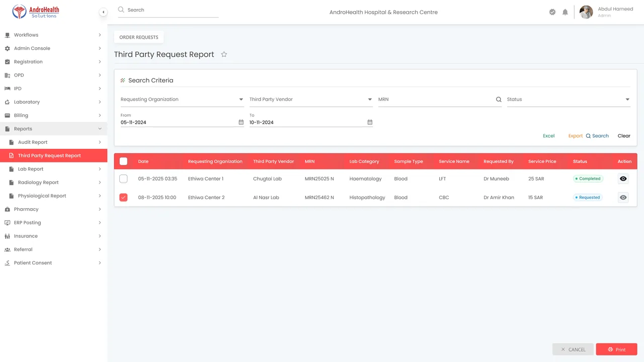Open the Third Party Request Report item
The image size is (644, 362).
click(53, 156)
